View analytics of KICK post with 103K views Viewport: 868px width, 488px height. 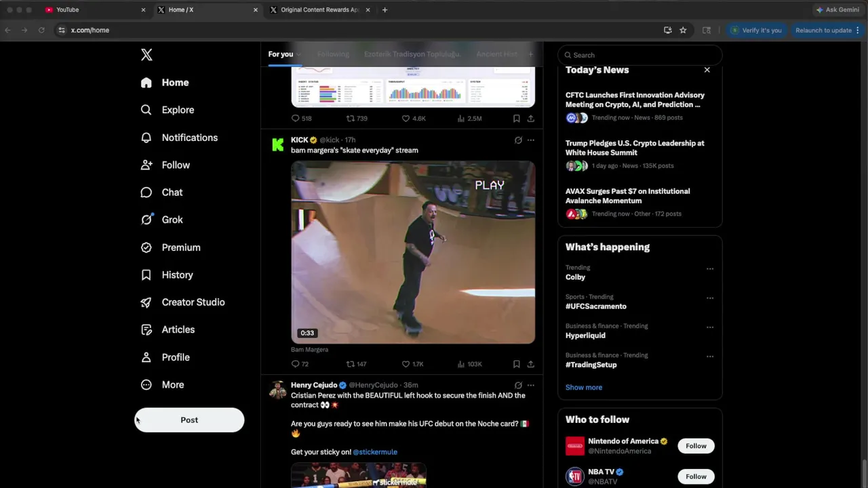tap(470, 364)
